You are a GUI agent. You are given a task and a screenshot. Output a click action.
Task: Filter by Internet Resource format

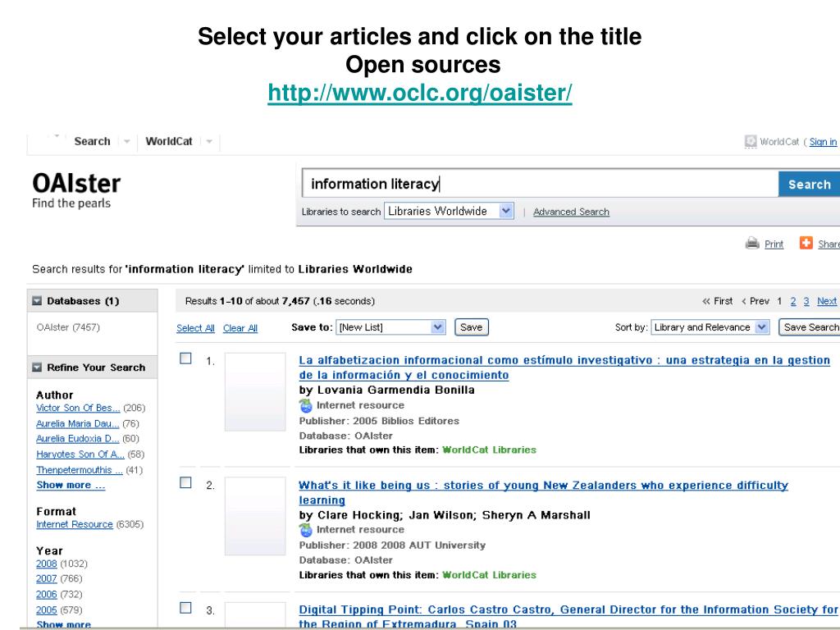tap(75, 524)
